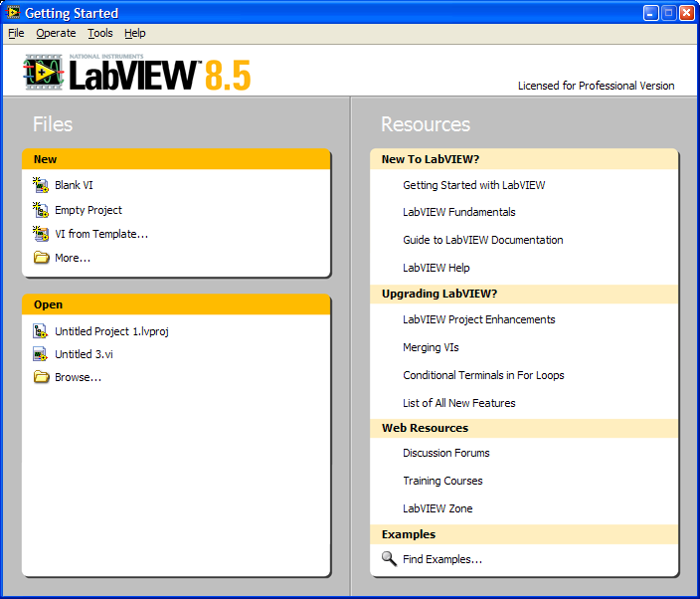Click the Blank VI icon

click(x=41, y=185)
